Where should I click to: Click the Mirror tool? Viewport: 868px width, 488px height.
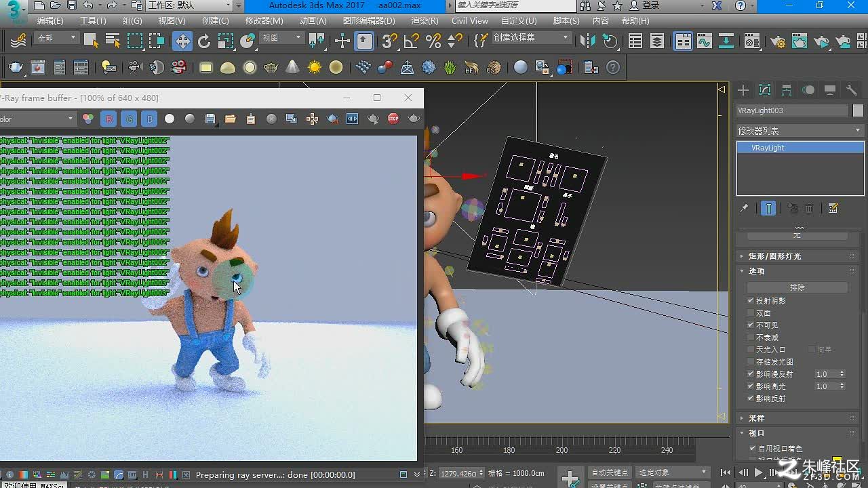pos(588,41)
